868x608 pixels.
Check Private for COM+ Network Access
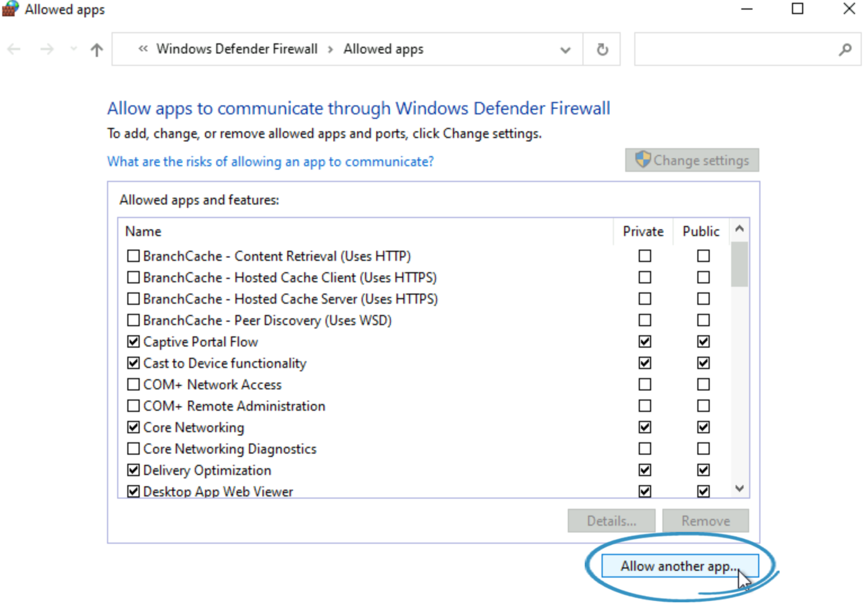tap(645, 384)
